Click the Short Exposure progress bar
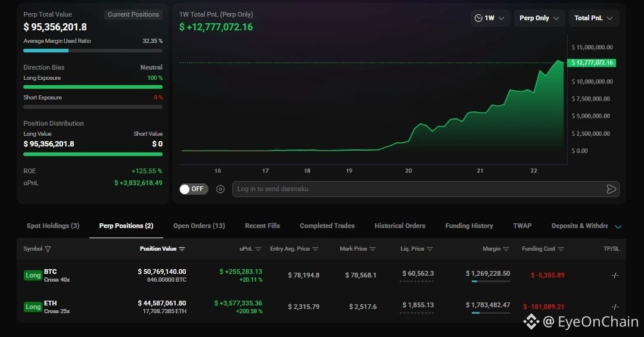 pos(93,107)
